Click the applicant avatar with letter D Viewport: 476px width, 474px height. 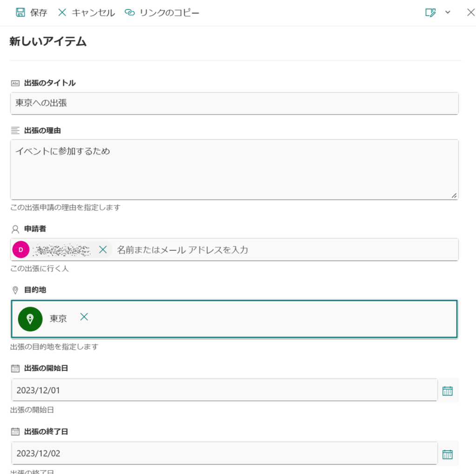[20, 250]
